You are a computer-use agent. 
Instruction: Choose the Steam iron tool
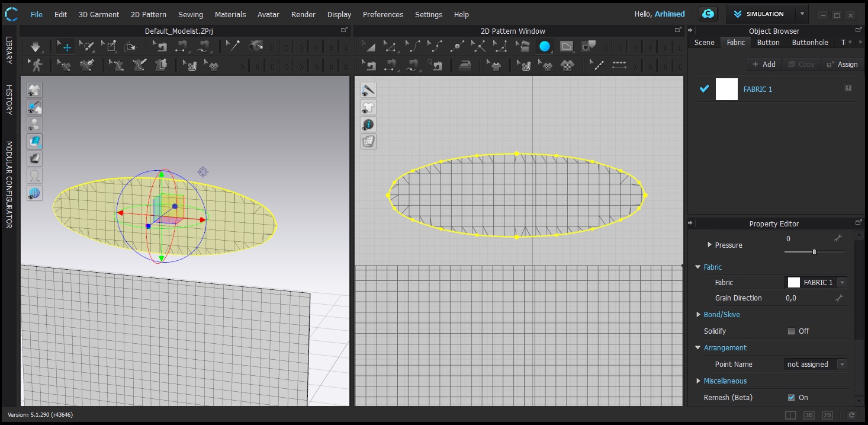(465, 65)
